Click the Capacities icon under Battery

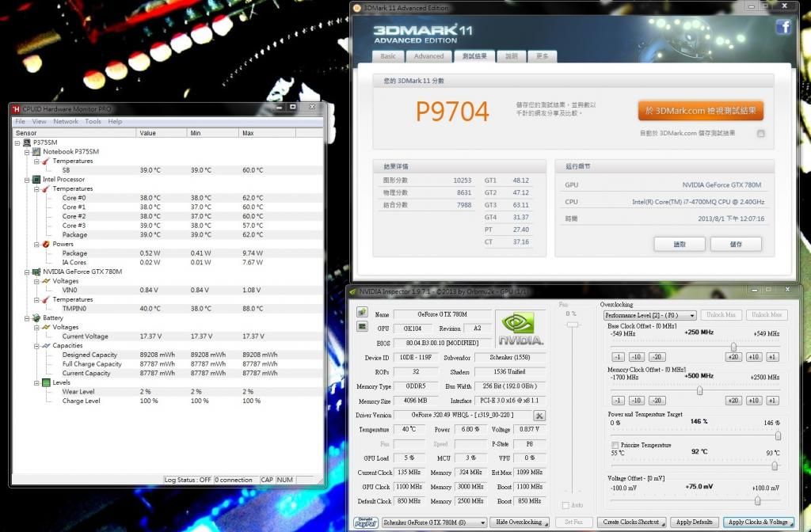coord(46,345)
